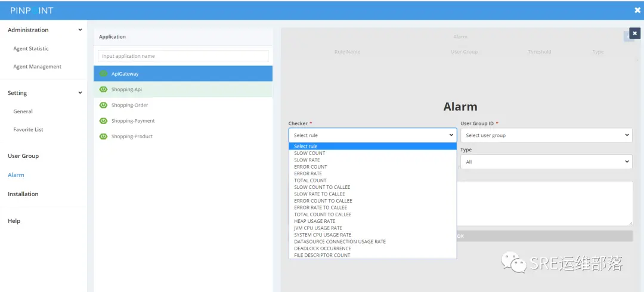Open Agent Statistic in the sidebar

pos(31,48)
